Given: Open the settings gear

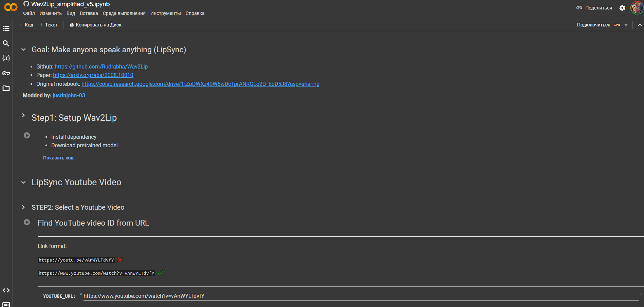Looking at the screenshot, I should click(622, 8).
